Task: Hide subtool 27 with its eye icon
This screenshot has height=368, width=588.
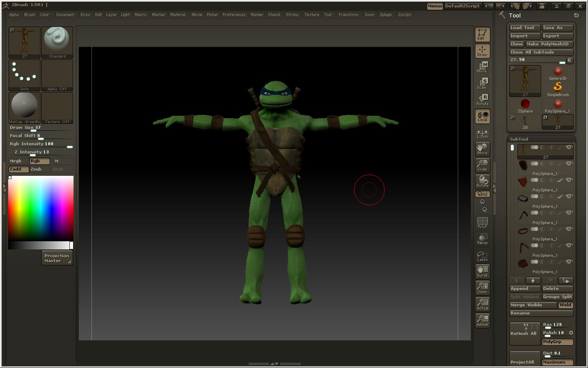Action: tap(568, 147)
